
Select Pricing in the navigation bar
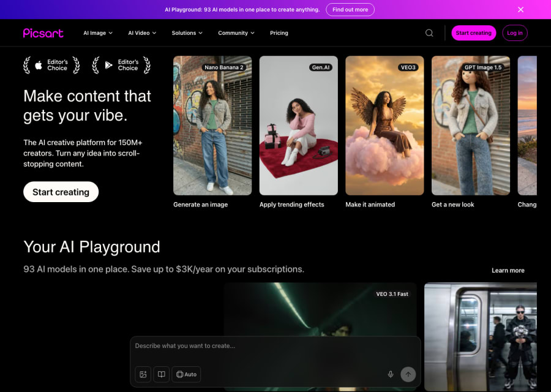279,32
